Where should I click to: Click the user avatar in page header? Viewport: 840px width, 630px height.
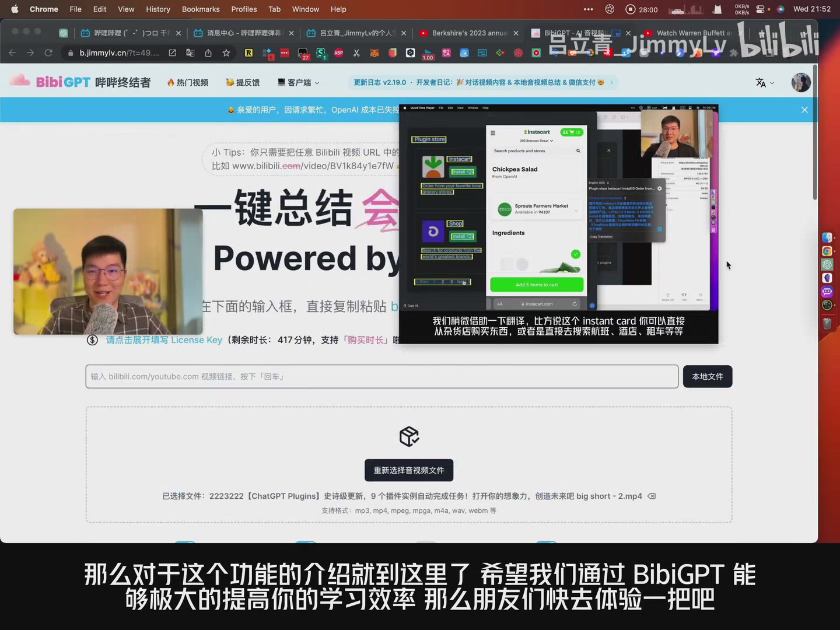(x=800, y=83)
